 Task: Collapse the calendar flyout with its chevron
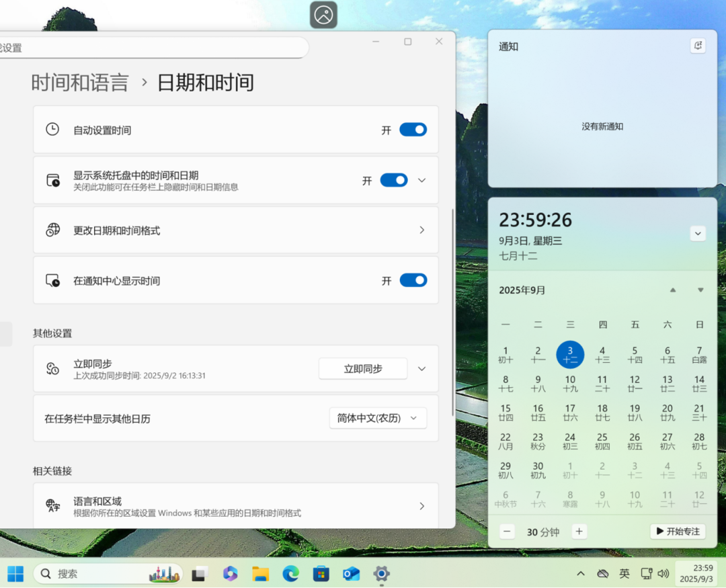pyautogui.click(x=698, y=233)
